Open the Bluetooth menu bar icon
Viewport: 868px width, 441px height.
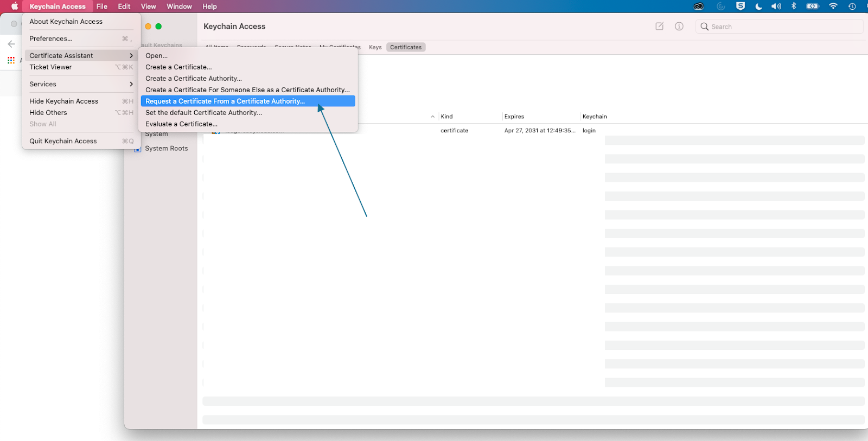794,7
